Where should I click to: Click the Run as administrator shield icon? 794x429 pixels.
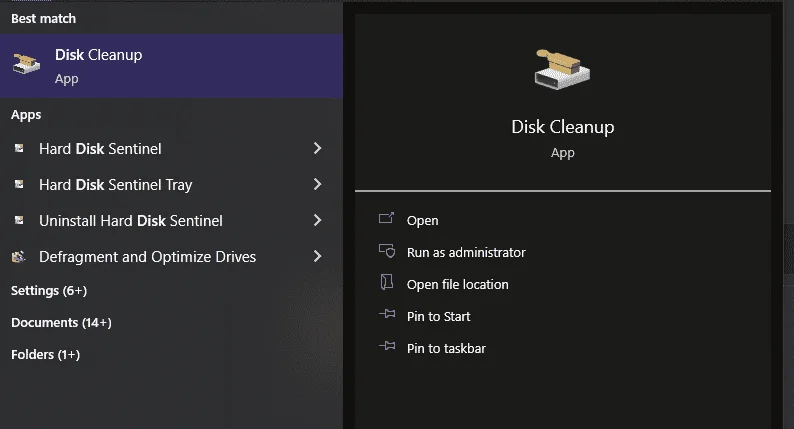pyautogui.click(x=387, y=251)
